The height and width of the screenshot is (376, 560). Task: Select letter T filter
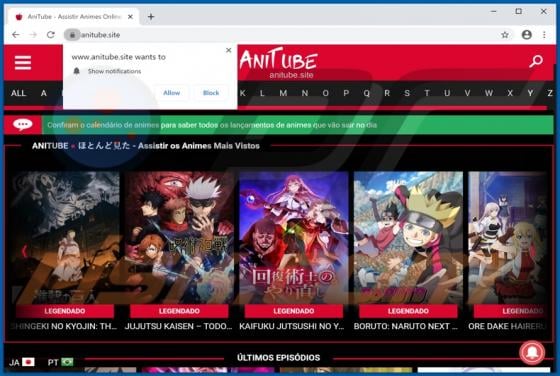[427, 93]
